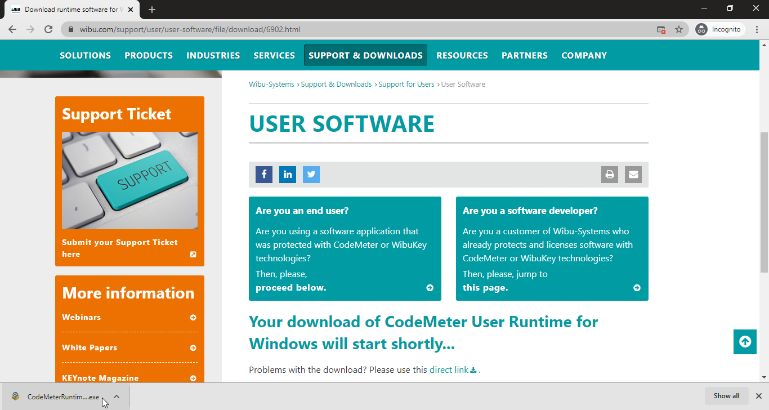
Task: Open SOLUTIONS menu
Action: coord(85,55)
